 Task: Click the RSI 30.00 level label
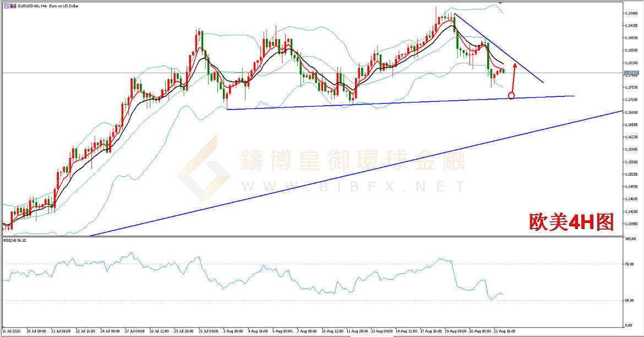click(x=630, y=301)
